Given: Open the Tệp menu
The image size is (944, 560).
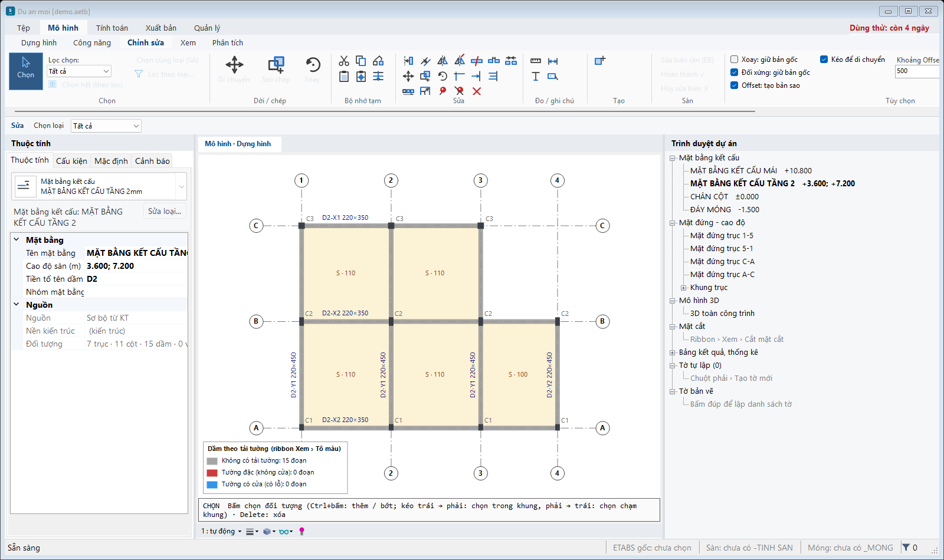Looking at the screenshot, I should [24, 28].
